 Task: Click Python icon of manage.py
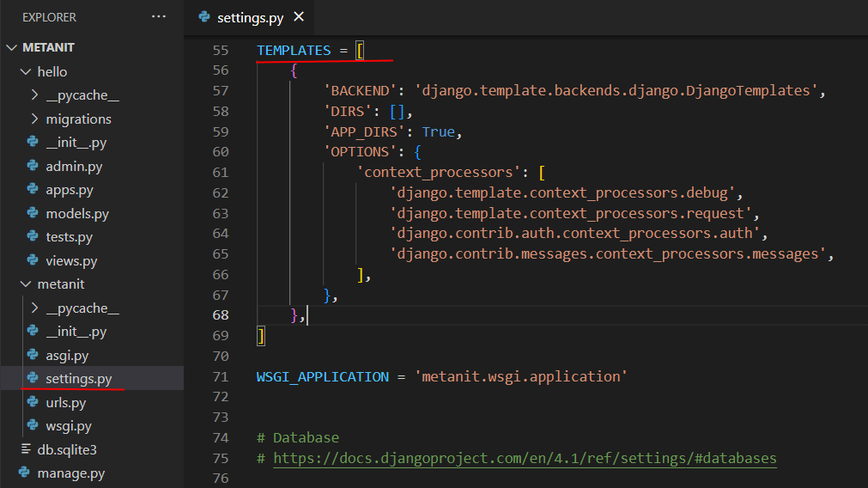[24, 473]
